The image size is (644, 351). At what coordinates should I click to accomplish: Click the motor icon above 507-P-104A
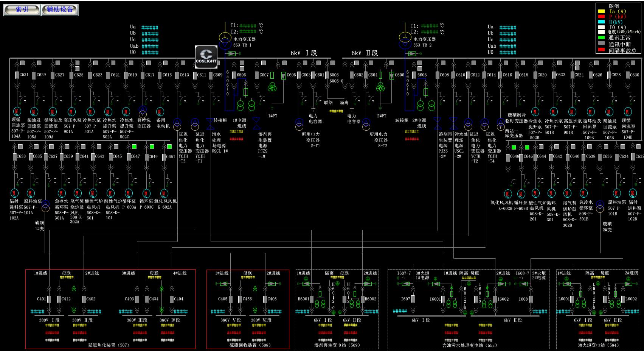coord(17,111)
